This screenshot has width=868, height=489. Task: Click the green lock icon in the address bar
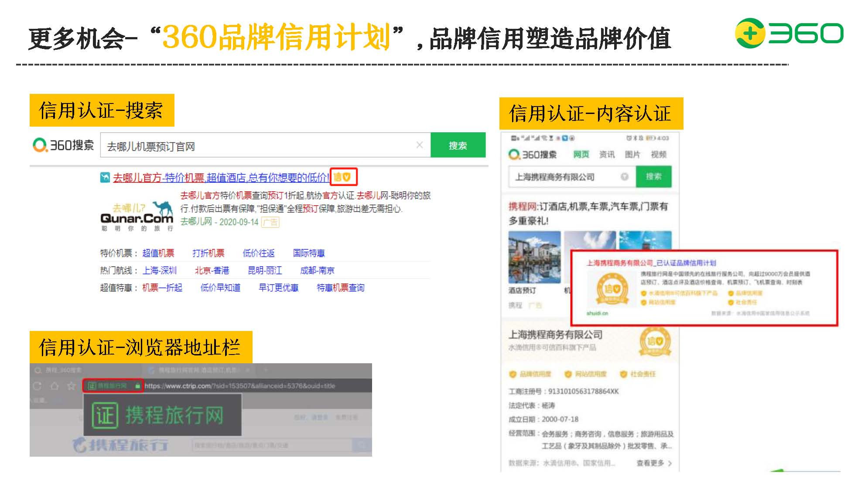138,386
